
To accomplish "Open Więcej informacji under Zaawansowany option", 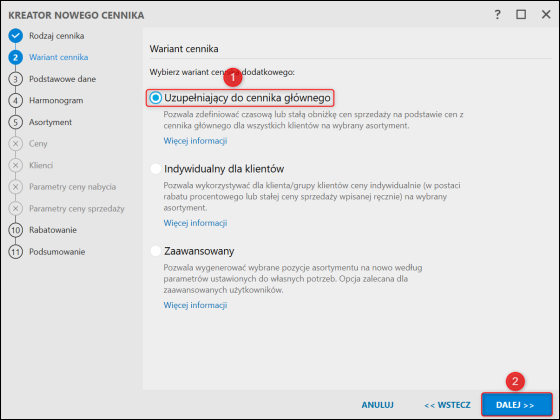I will 195,305.
